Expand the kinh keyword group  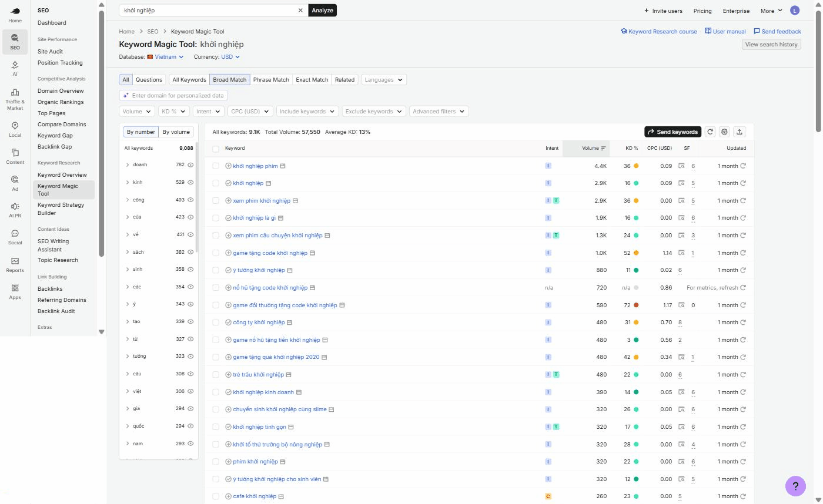coord(128,182)
